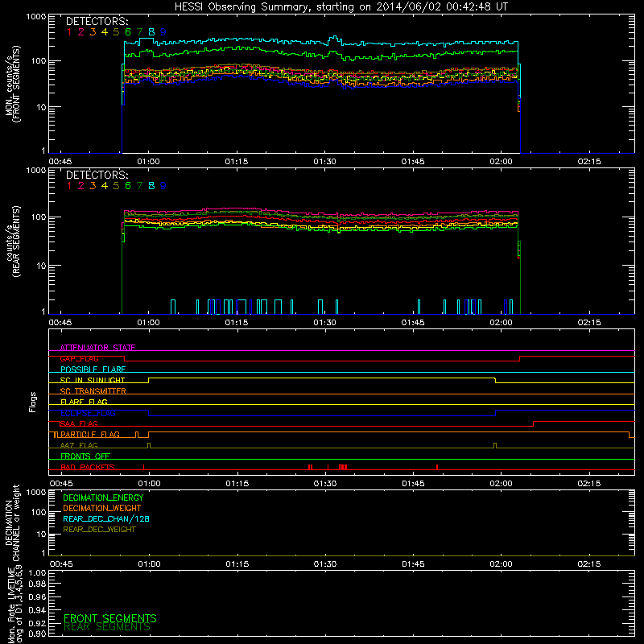Click 01:45 tick label under rear segments plot
Screen dimensions: 644x644
pyautogui.click(x=413, y=323)
